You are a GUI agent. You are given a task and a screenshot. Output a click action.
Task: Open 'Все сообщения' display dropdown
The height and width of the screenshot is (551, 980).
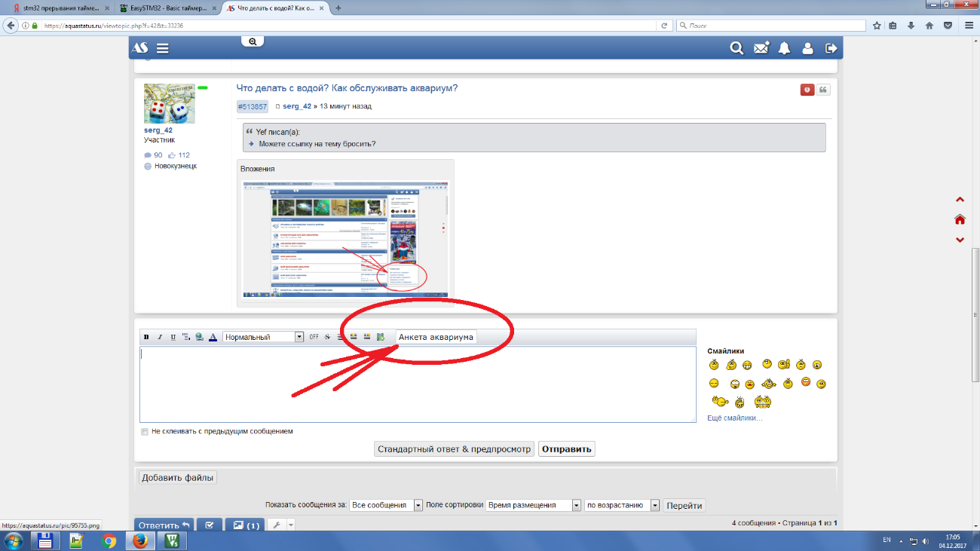pos(386,506)
